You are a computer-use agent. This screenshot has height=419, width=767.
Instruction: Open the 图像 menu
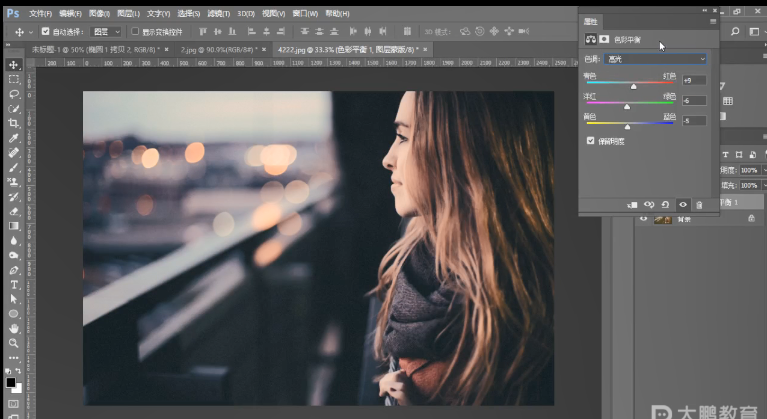click(x=98, y=14)
